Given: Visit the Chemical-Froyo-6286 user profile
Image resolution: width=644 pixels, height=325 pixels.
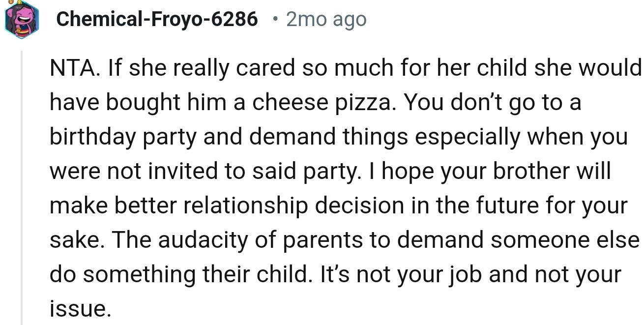Looking at the screenshot, I should click(x=157, y=19).
